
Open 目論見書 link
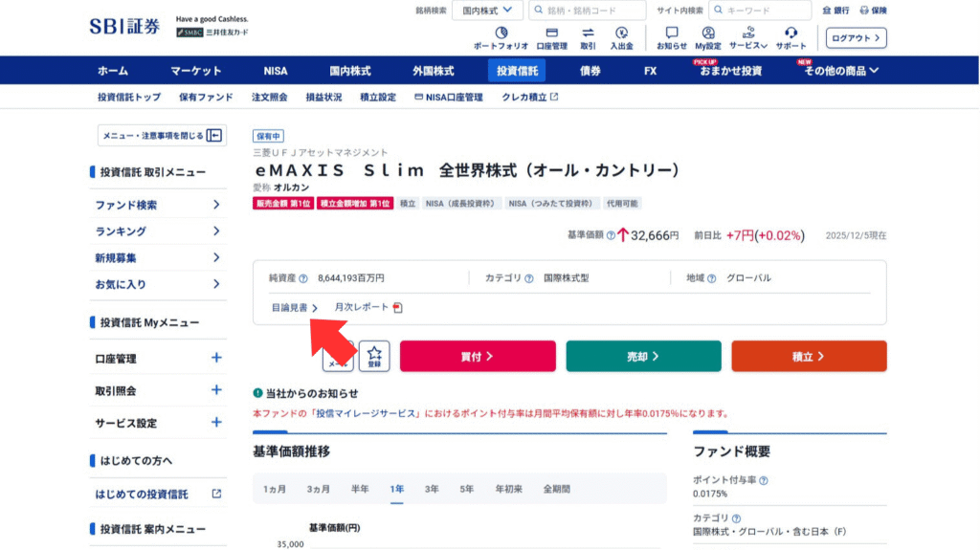[295, 307]
